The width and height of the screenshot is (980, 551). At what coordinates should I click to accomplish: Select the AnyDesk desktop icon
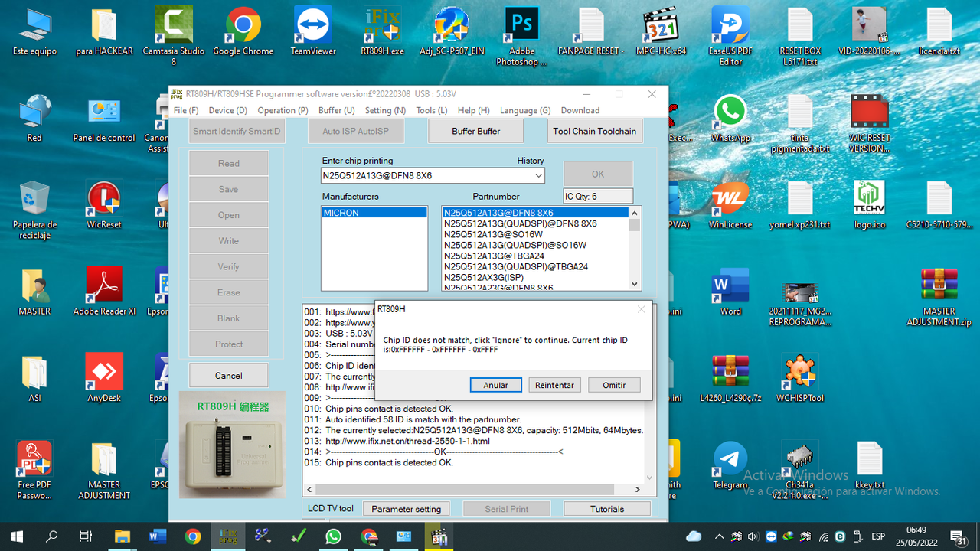point(104,377)
